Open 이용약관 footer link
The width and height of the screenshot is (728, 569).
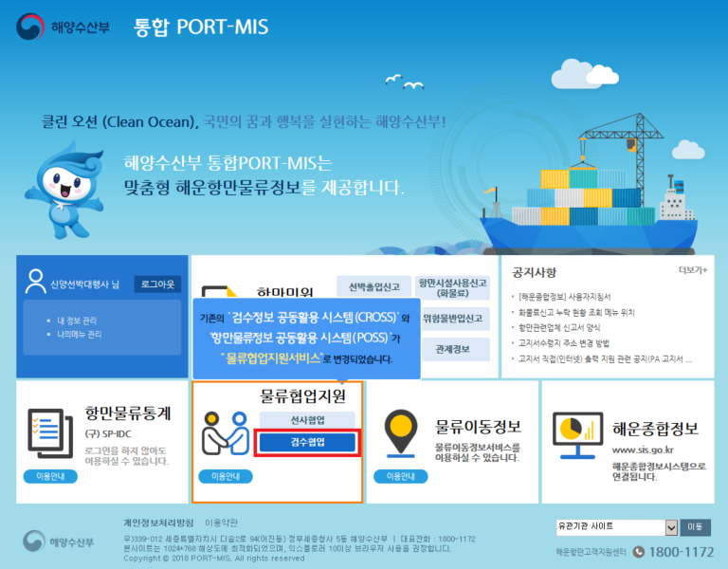222,523
